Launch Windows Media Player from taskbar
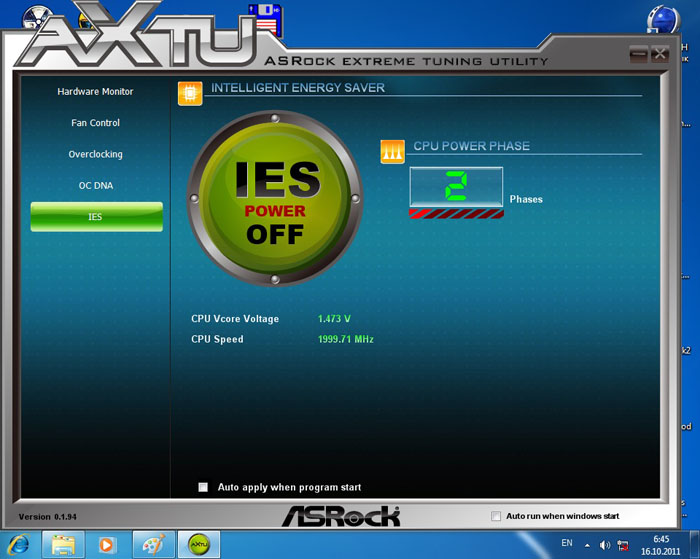This screenshot has height=559, width=700. pyautogui.click(x=107, y=545)
